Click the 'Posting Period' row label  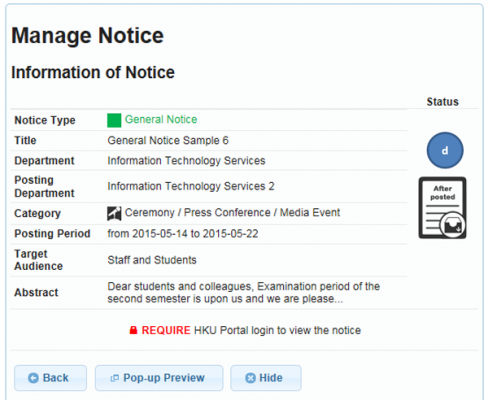52,233
